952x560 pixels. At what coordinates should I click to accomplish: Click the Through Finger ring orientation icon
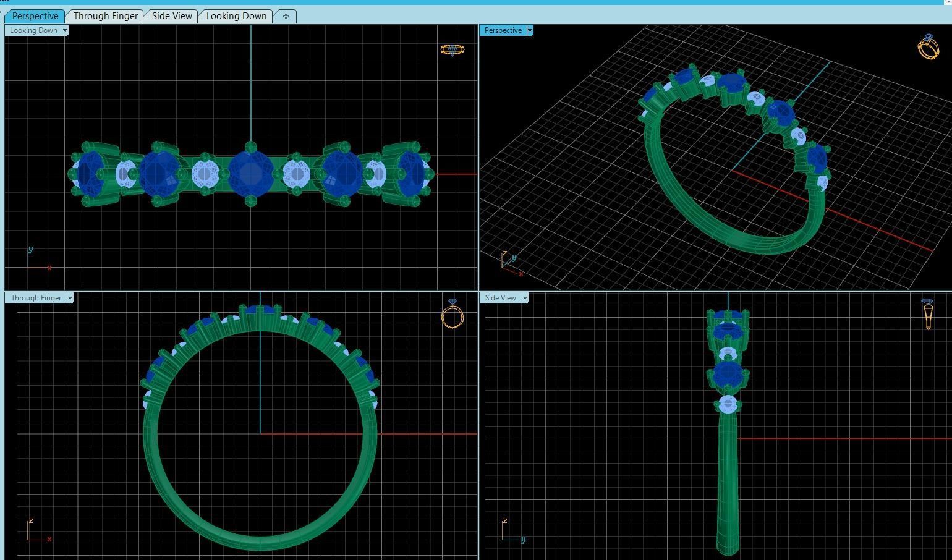pos(453,314)
